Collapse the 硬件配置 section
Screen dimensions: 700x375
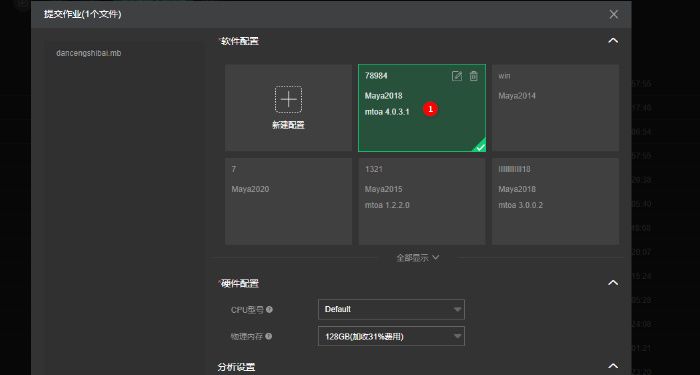click(x=613, y=283)
